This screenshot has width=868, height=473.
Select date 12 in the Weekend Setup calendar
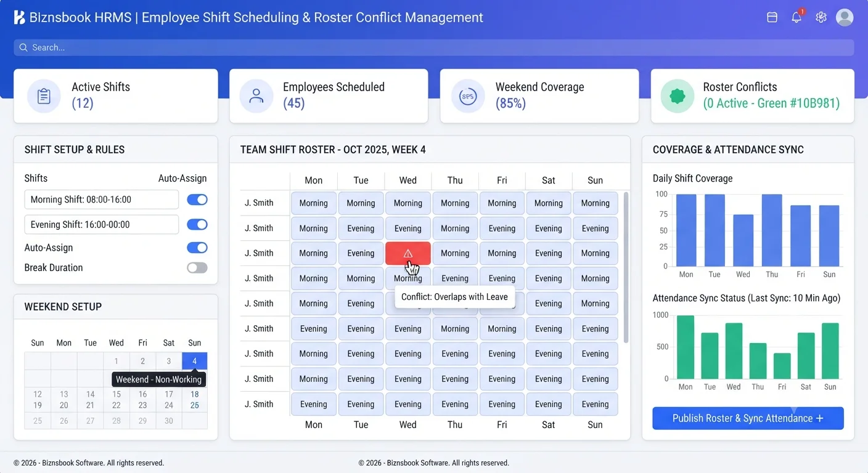pos(38,394)
